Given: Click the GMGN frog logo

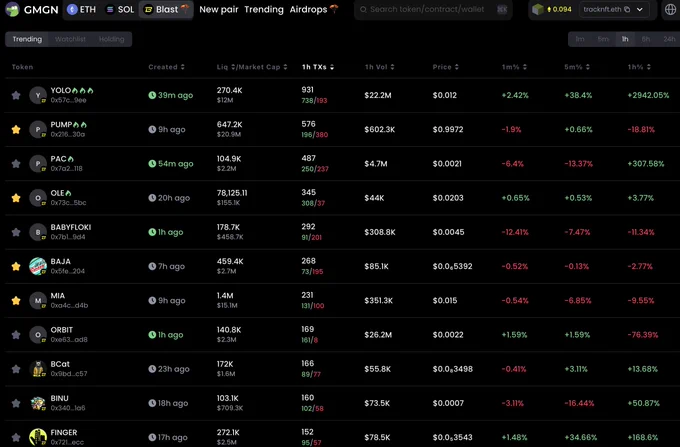Looking at the screenshot, I should (x=13, y=9).
